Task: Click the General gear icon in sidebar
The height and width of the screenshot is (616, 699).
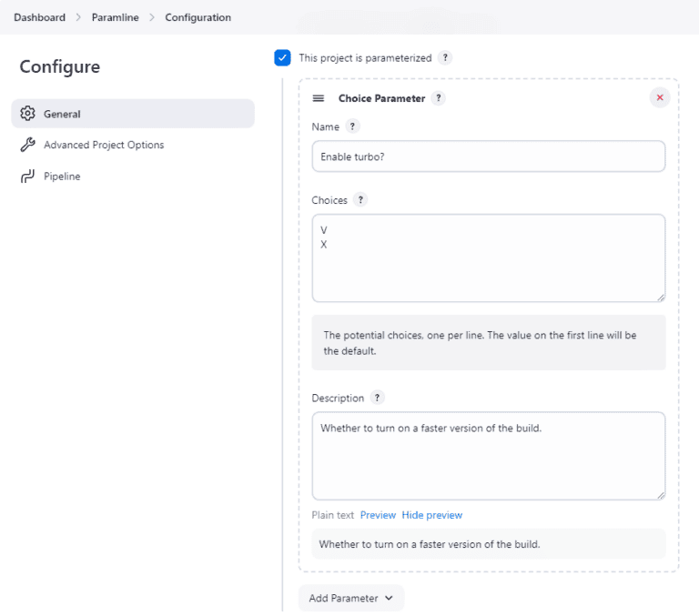Action: [27, 114]
